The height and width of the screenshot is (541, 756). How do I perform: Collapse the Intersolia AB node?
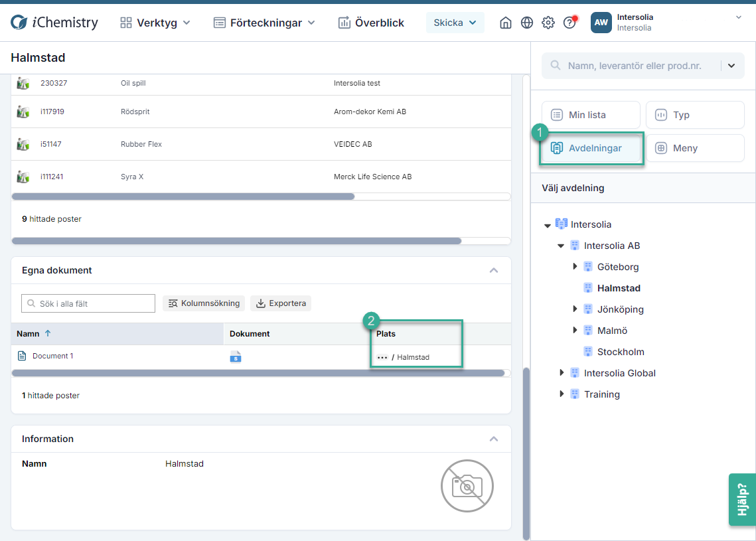pyautogui.click(x=561, y=246)
